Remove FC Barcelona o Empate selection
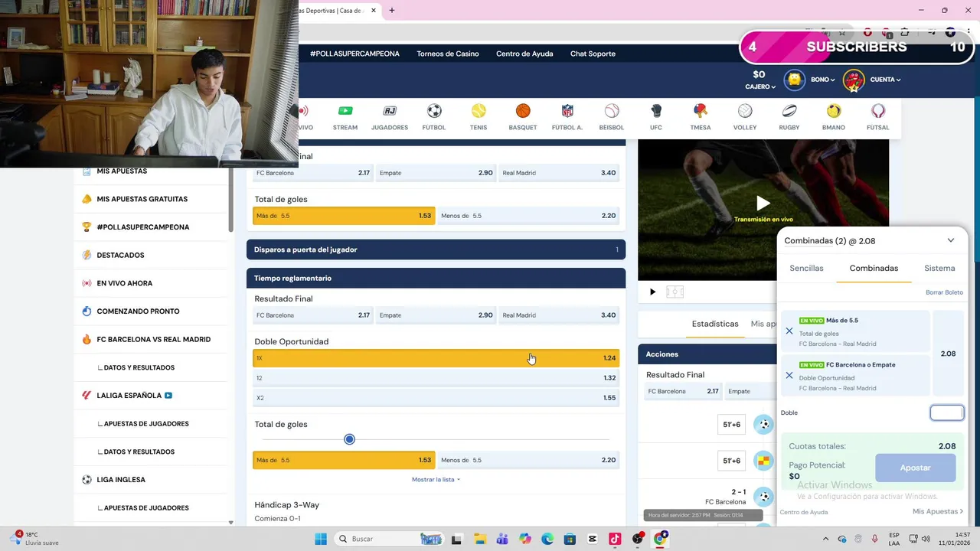This screenshot has width=980, height=551. (x=789, y=376)
